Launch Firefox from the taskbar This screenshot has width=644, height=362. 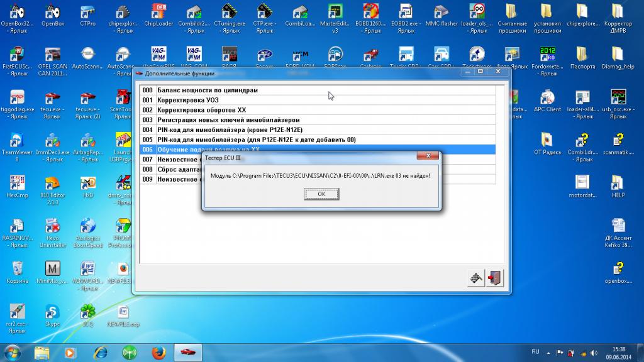click(x=157, y=351)
